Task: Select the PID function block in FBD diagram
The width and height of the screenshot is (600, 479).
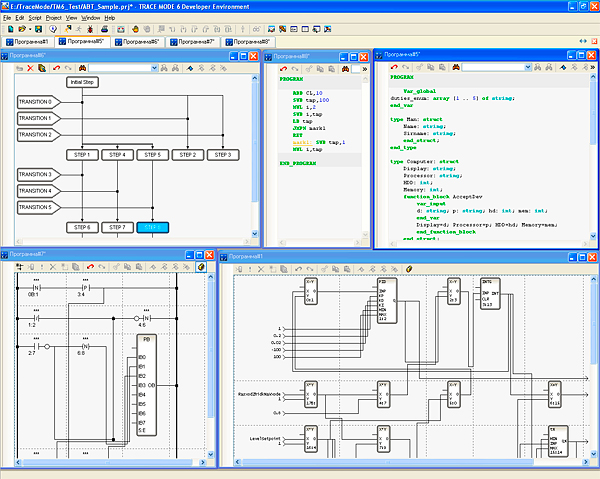Action: pos(387,300)
